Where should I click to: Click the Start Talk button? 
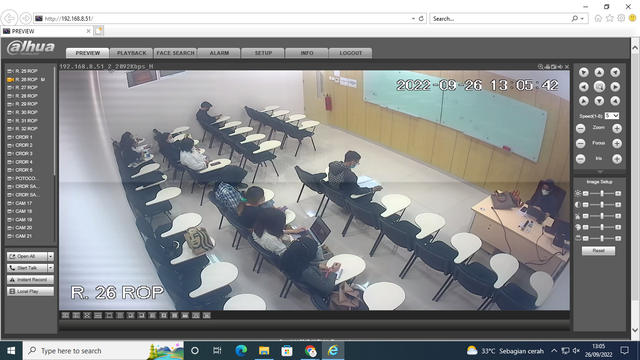[x=27, y=268]
